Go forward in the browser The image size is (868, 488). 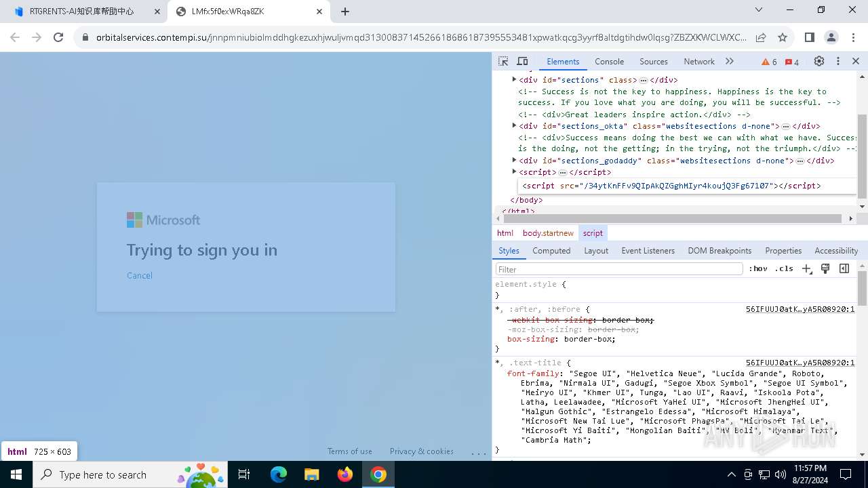(37, 37)
